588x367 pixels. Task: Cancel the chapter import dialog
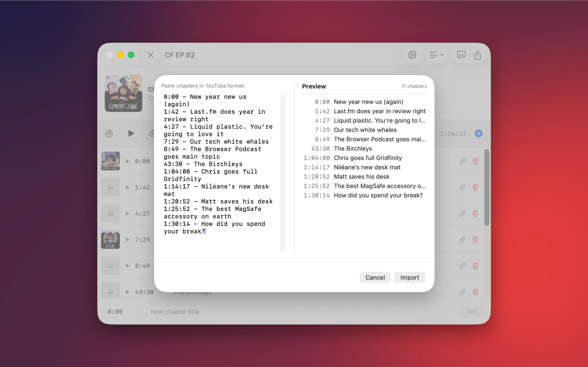point(375,277)
